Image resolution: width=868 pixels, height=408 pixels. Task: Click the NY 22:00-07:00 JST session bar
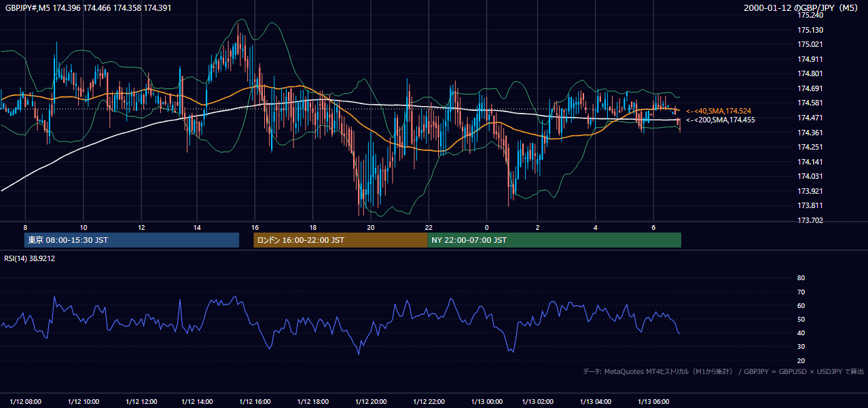point(554,240)
